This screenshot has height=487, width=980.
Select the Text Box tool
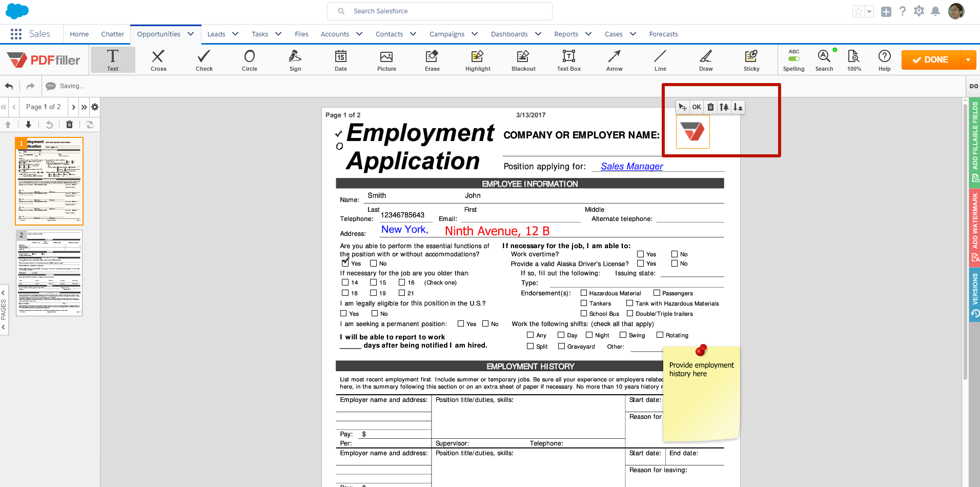point(569,59)
